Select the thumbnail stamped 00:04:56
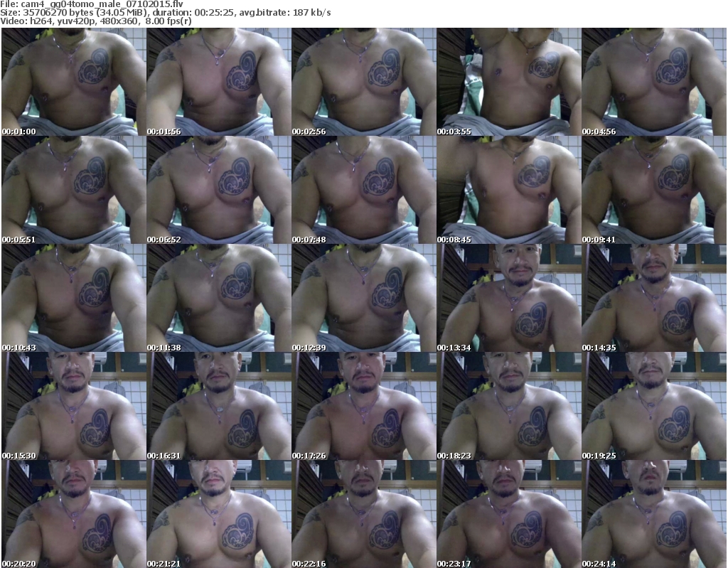Viewport: 728px width, 568px height. [x=654, y=82]
